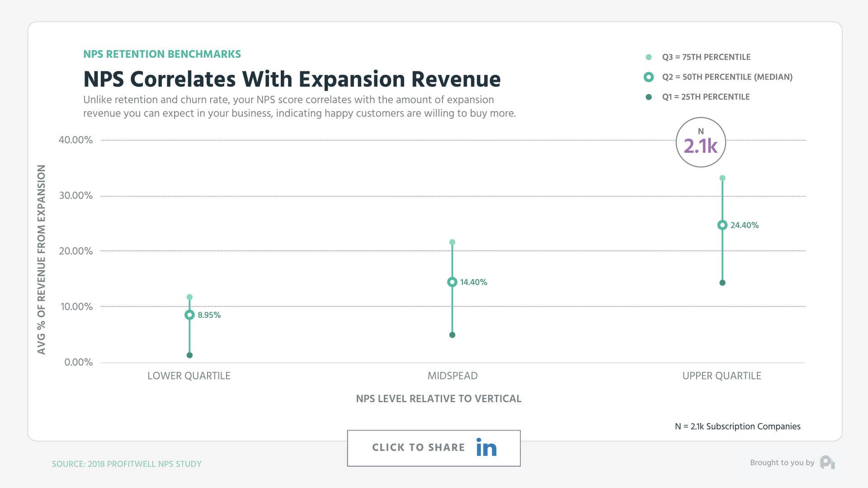
Task: Expand the Lower Quartile whisker range
Action: coord(189,325)
